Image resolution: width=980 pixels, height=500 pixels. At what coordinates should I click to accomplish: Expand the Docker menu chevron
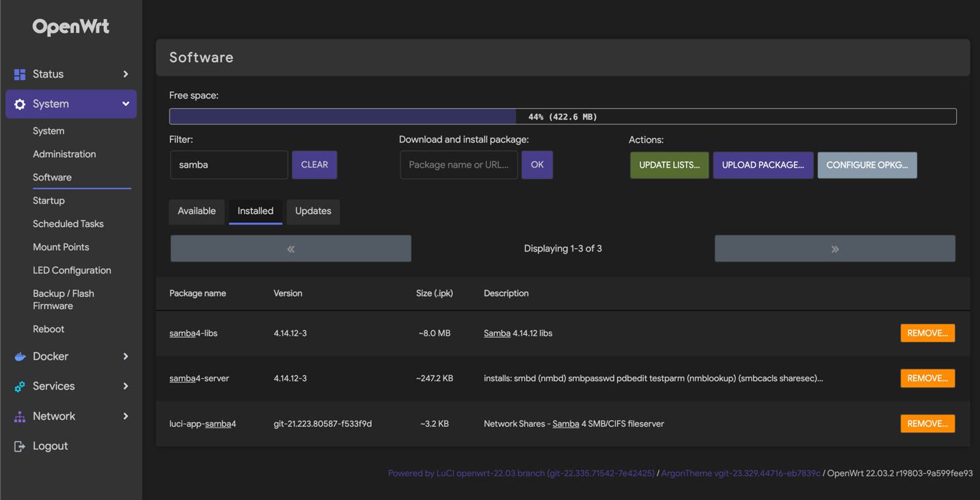pyautogui.click(x=126, y=356)
